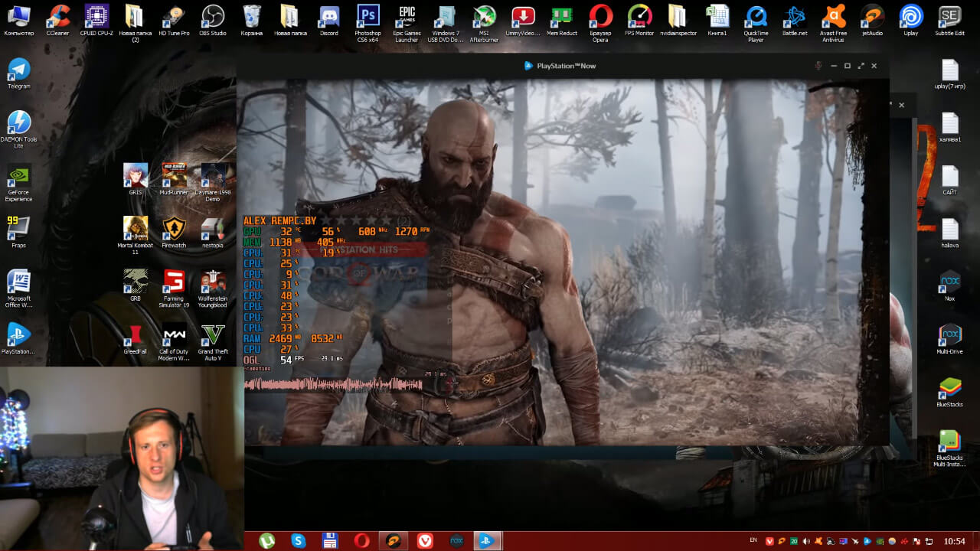Screen dimensions: 980x551
Task: Open Discord desktop shortcut
Action: tap(329, 21)
